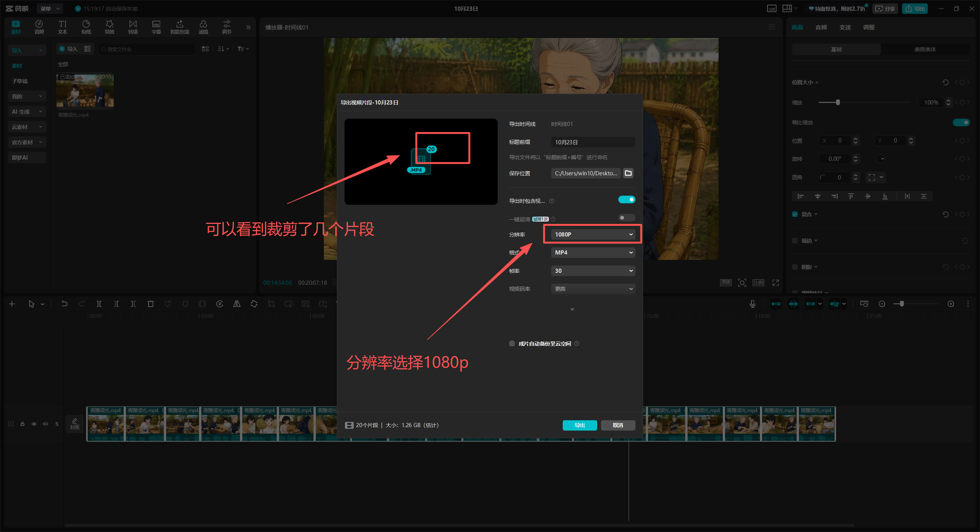Viewport: 980px width, 532px height.
Task: Open the 菜单 dropdown menu
Action: [50, 8]
